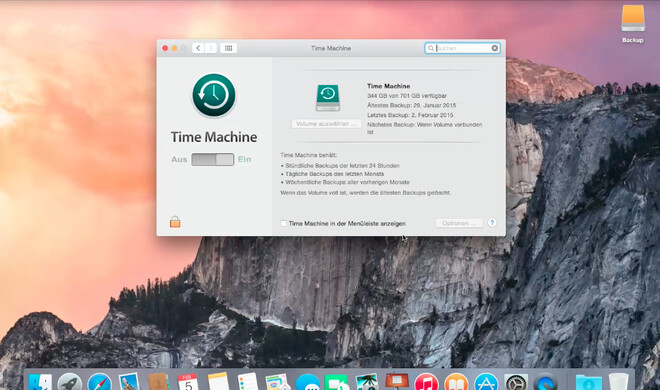Open Finder in the Dock
Image resolution: width=660 pixels, height=390 pixels.
(40, 382)
